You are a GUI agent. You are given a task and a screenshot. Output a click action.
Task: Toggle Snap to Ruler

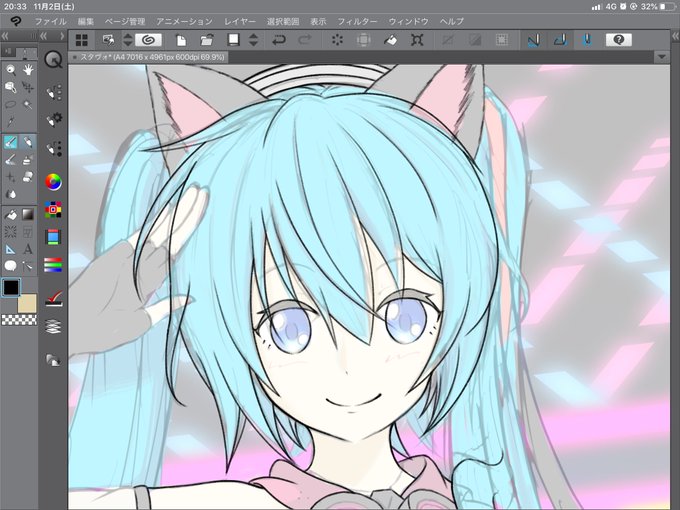click(534, 40)
